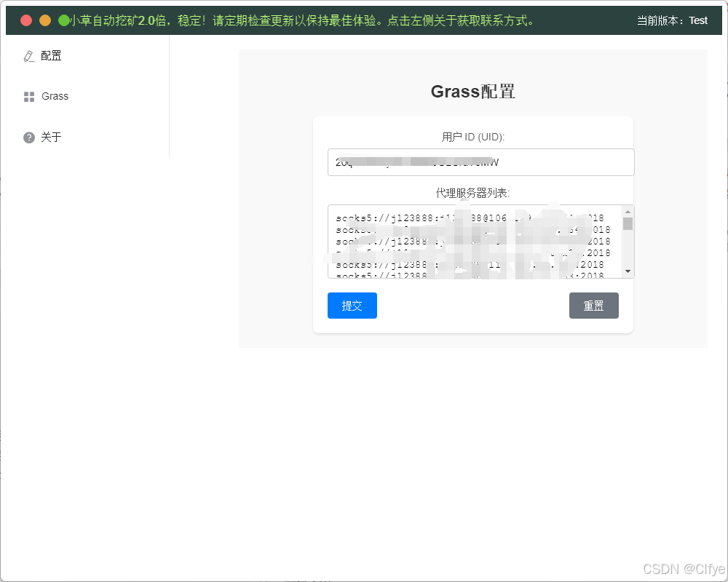
Task: Click the red close window button
Action: (x=26, y=20)
